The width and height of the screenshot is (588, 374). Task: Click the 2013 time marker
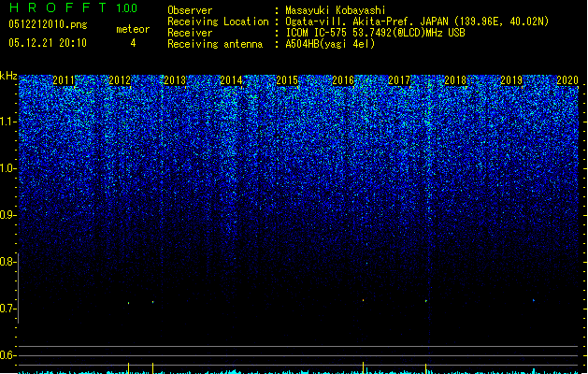175,80
